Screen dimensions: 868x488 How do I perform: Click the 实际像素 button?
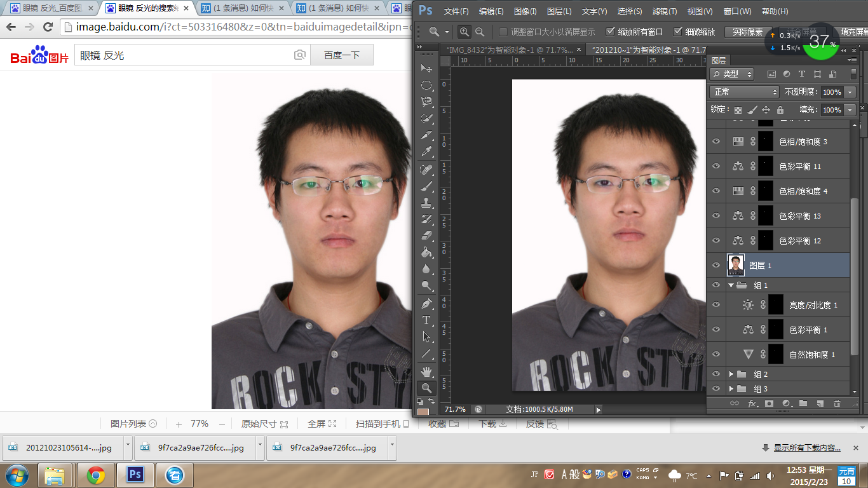click(748, 32)
